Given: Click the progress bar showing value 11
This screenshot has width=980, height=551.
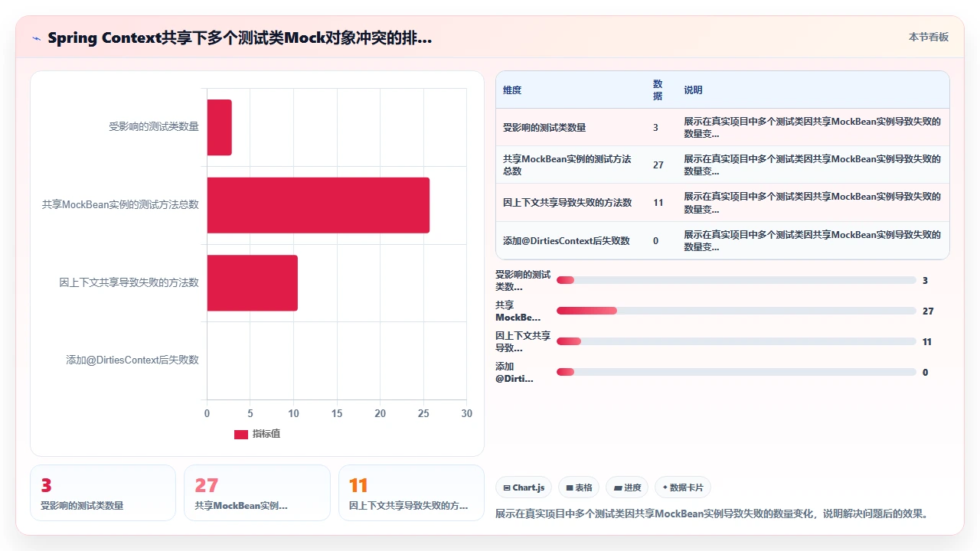Looking at the screenshot, I should (x=736, y=341).
